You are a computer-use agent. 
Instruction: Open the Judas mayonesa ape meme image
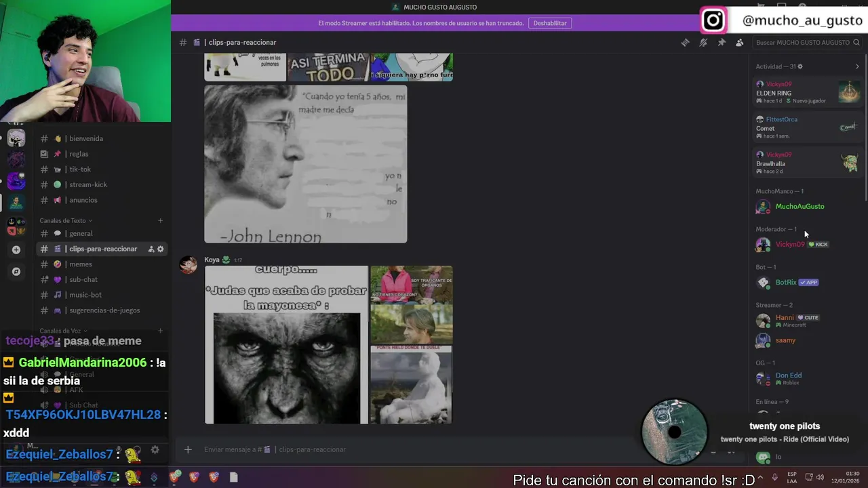[x=286, y=345]
